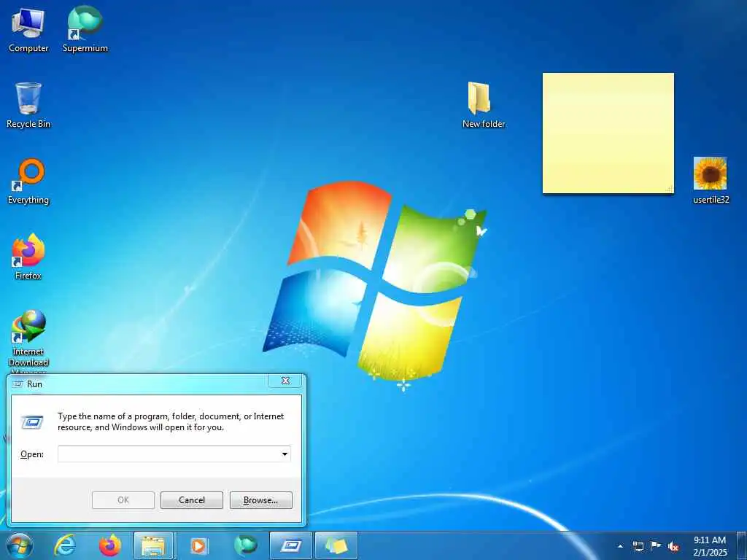Open the Windows Start menu orb

click(20, 545)
